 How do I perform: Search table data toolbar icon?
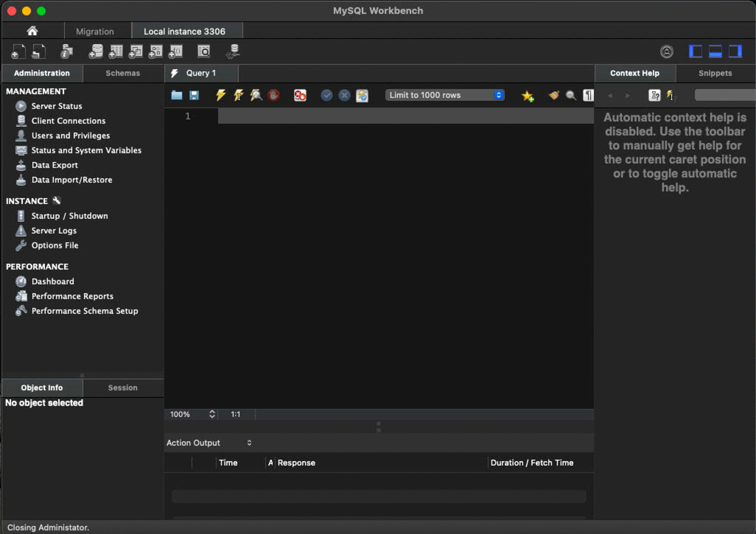(x=204, y=52)
